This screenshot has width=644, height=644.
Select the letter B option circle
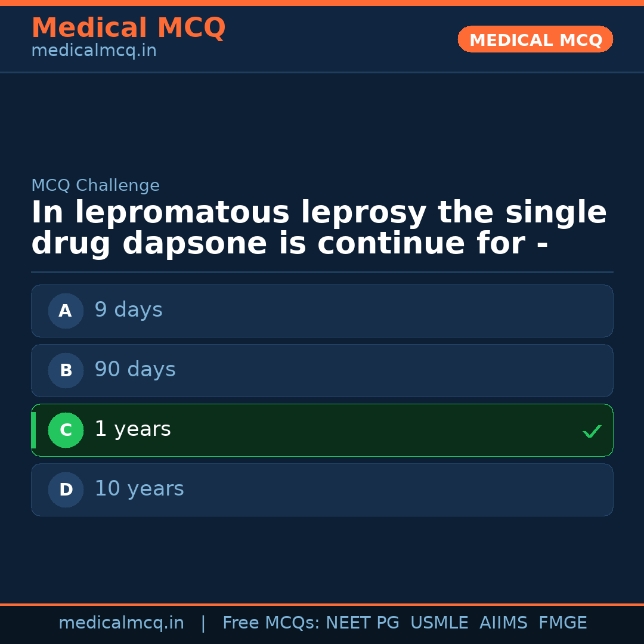tap(66, 370)
